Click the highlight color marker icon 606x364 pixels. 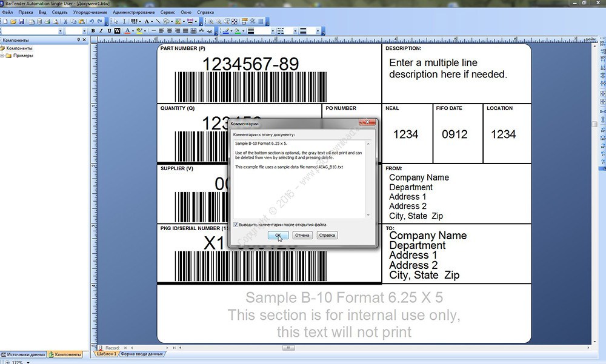tap(139, 31)
